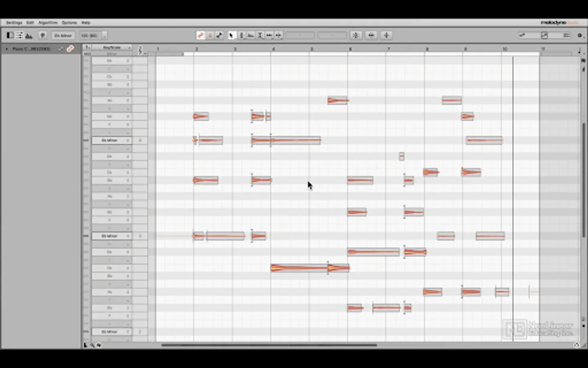Select the long low note blob in bar 4
The width and height of the screenshot is (588, 368).
tap(299, 268)
